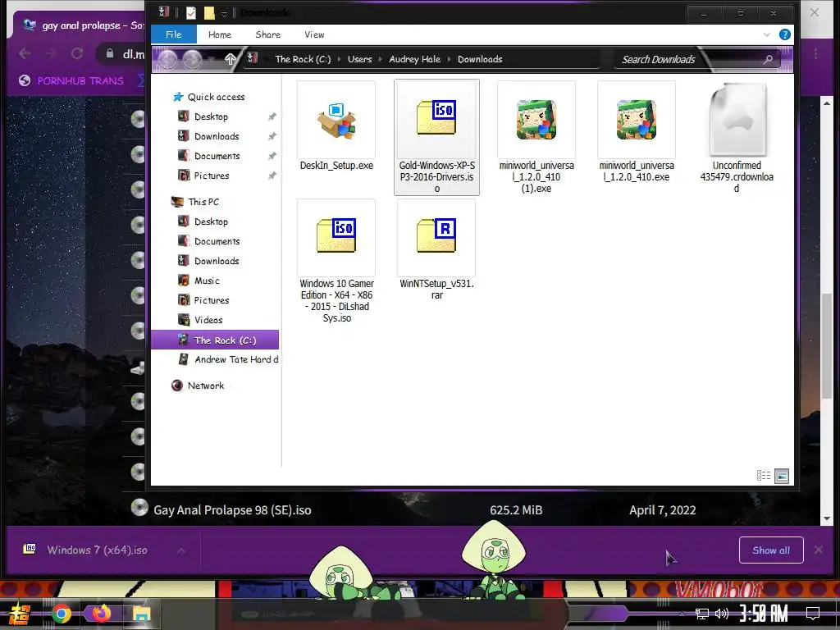Viewport: 840px width, 630px height.
Task: Open Music folder under This PC
Action: coord(207,281)
